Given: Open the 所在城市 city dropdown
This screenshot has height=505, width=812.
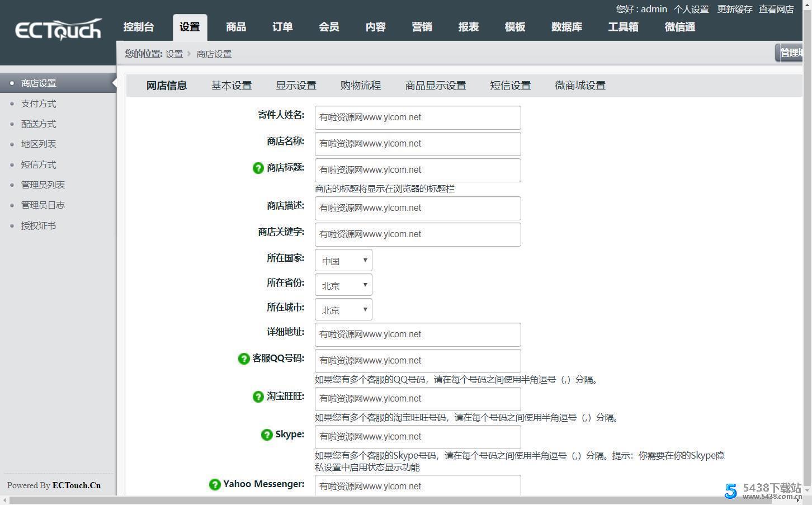Looking at the screenshot, I should pyautogui.click(x=343, y=310).
